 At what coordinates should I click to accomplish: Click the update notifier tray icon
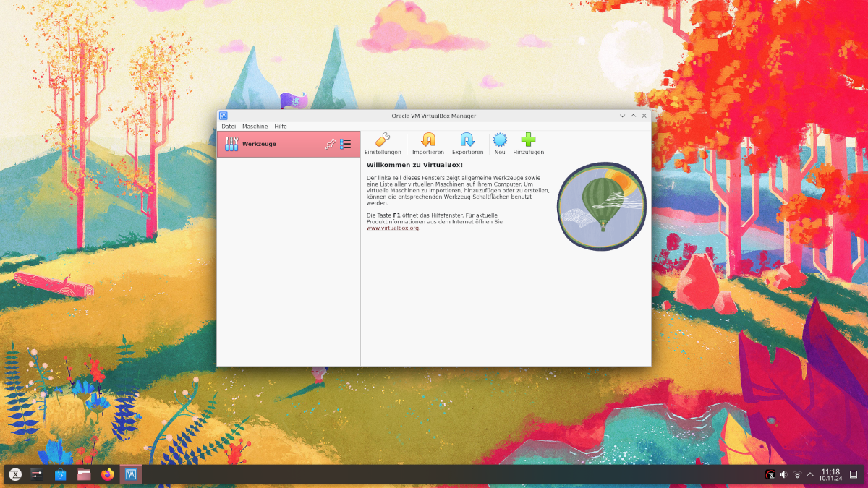click(771, 475)
